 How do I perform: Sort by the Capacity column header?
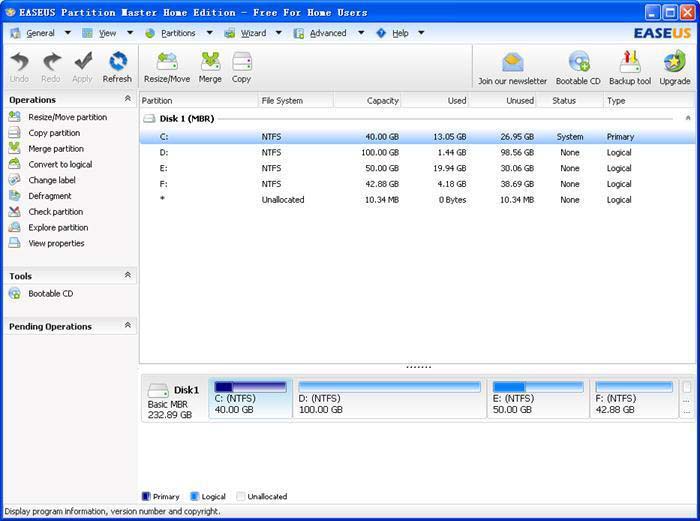(367, 100)
